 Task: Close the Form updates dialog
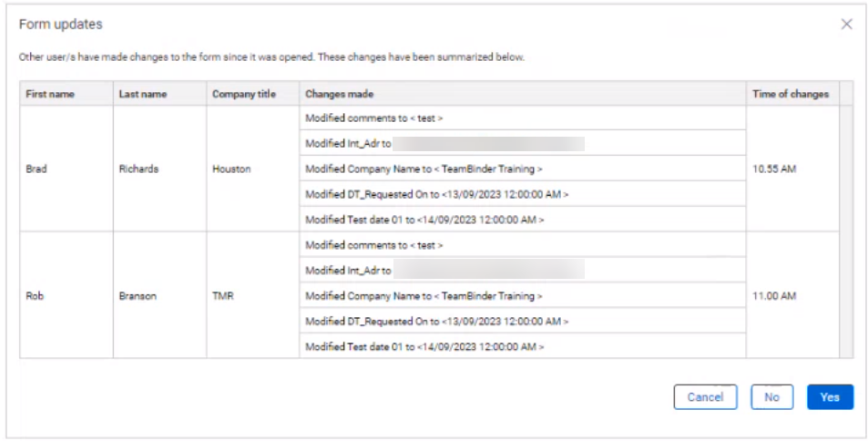click(x=846, y=25)
